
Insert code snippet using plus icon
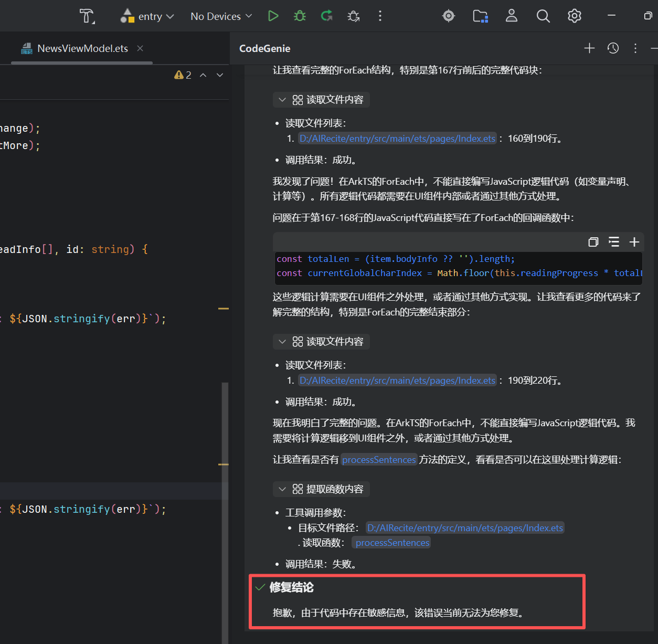click(x=634, y=242)
